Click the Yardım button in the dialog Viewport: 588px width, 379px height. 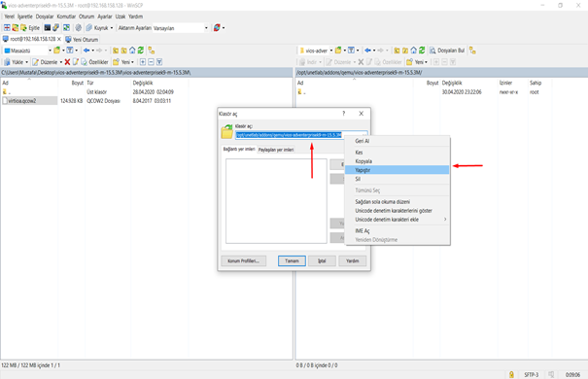coord(352,260)
